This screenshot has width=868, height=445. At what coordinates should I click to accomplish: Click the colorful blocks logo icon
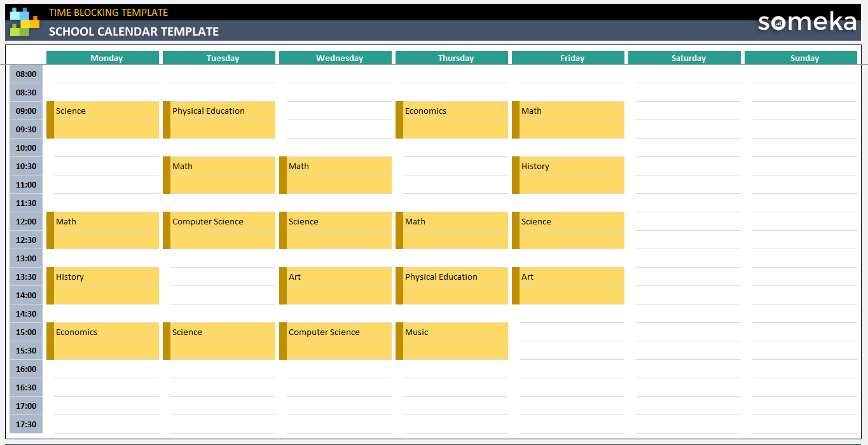[x=24, y=22]
